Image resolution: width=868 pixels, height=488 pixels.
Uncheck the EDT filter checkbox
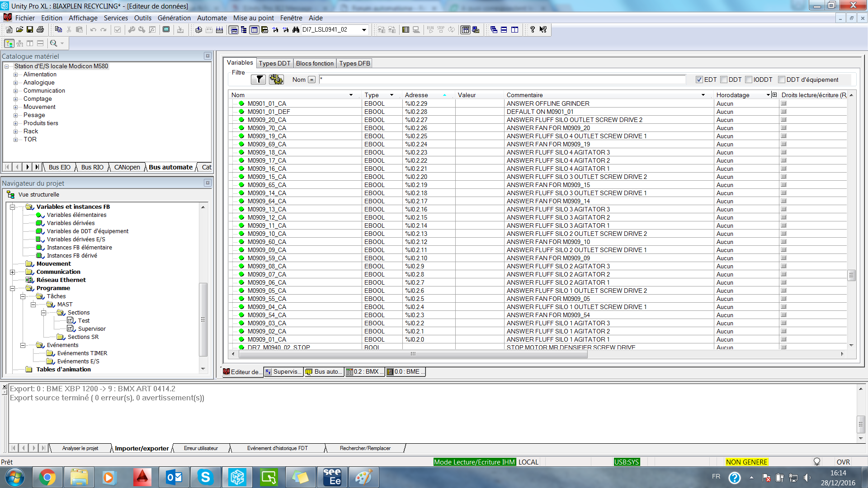click(699, 80)
